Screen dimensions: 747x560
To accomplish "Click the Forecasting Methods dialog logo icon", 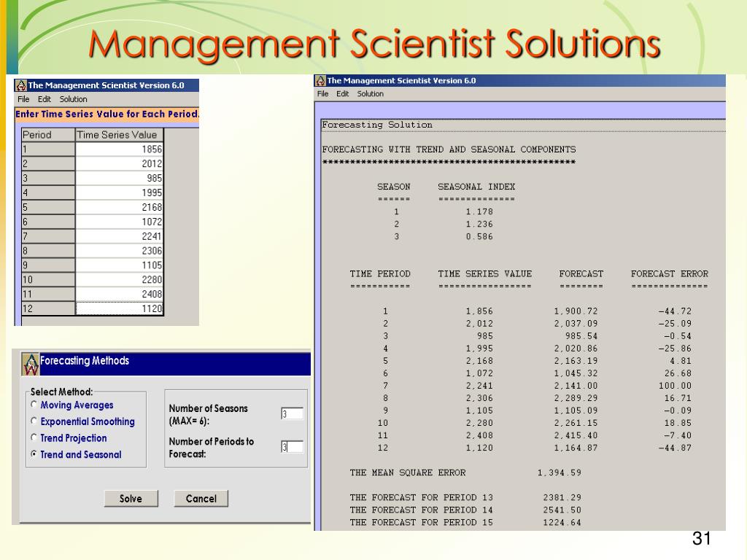I will coord(31,365).
